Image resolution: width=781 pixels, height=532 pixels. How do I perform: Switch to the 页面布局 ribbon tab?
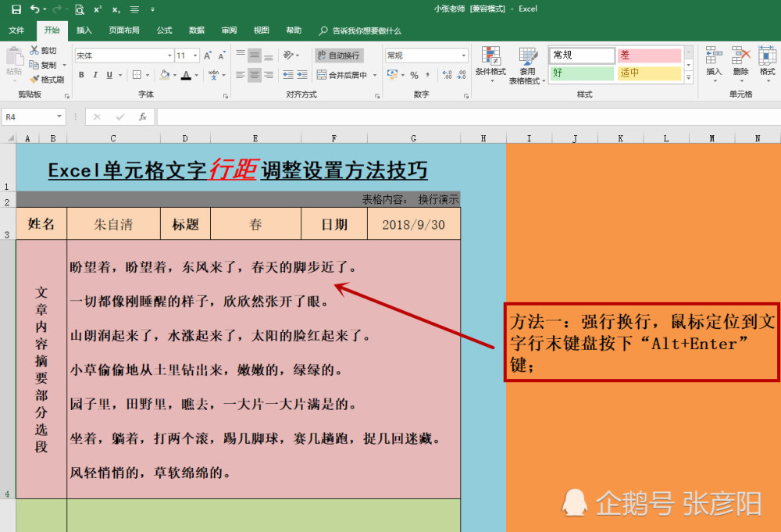pyautogui.click(x=124, y=30)
